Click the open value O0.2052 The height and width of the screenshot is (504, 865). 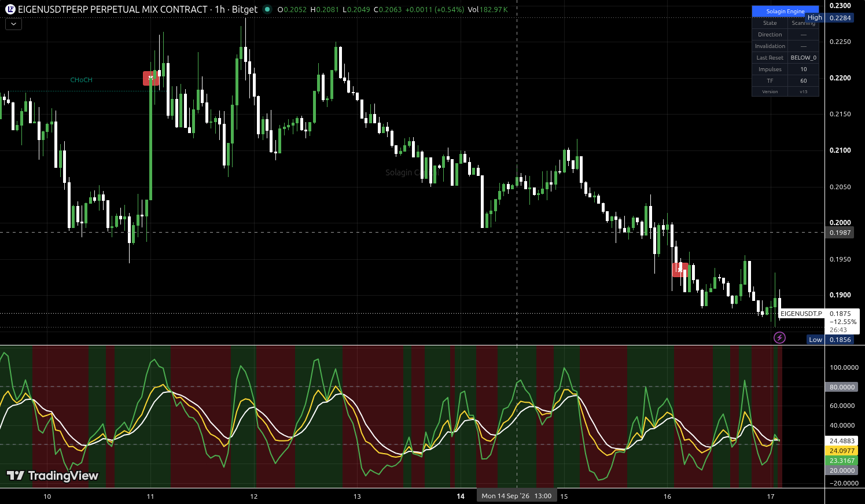(292, 10)
